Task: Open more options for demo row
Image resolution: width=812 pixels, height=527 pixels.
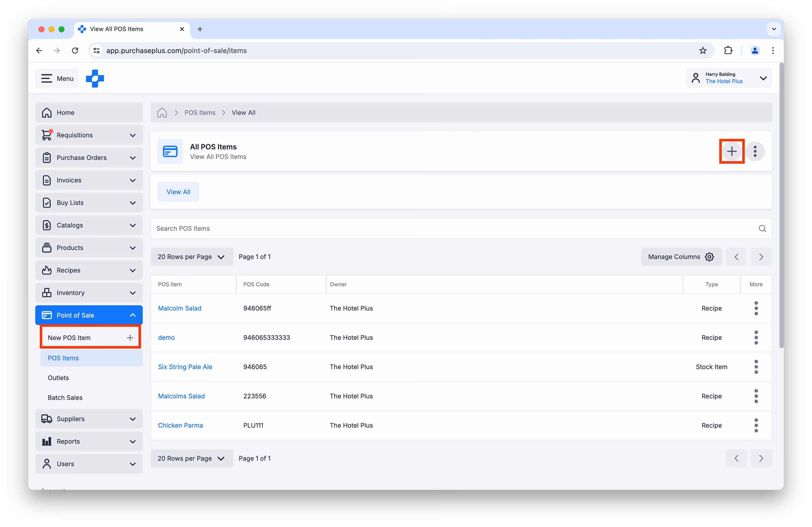Action: click(x=756, y=338)
